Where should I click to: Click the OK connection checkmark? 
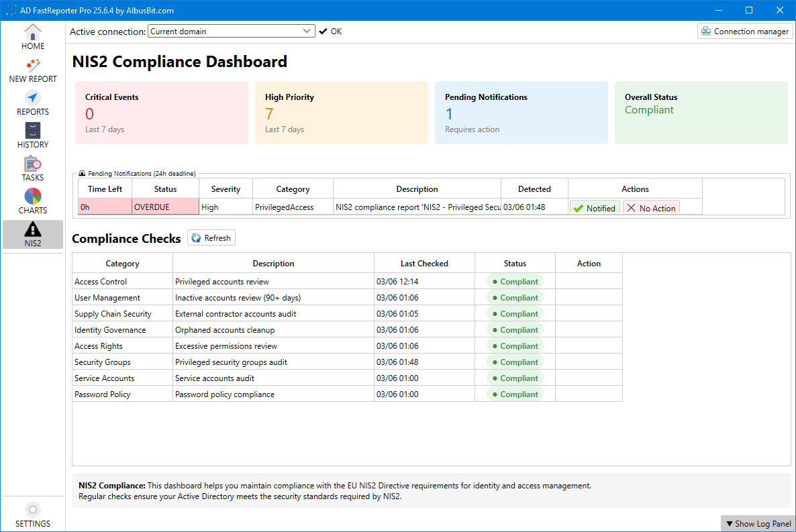pos(323,32)
